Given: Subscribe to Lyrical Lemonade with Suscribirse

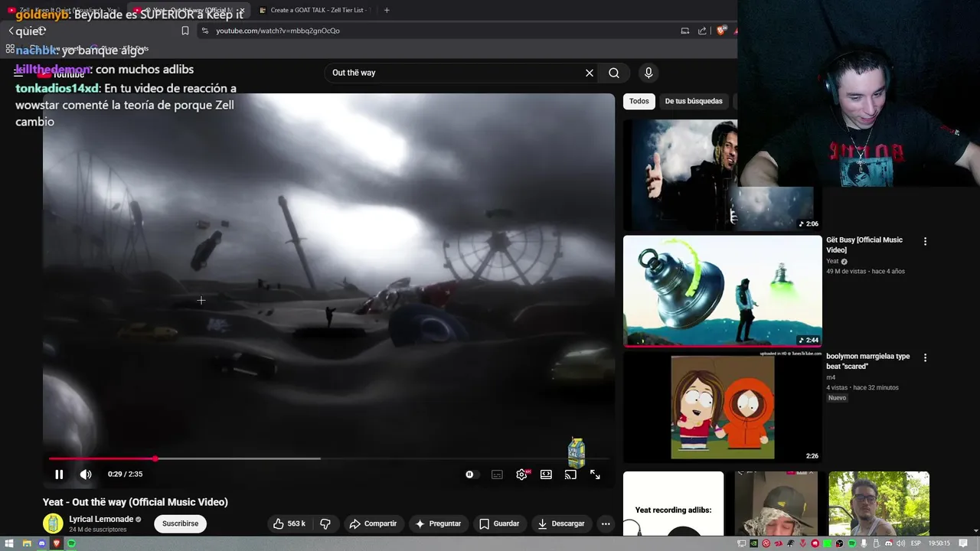Looking at the screenshot, I should coord(181,523).
